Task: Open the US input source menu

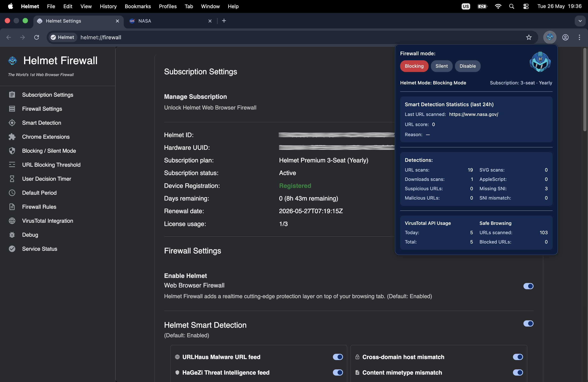Action: click(466, 6)
